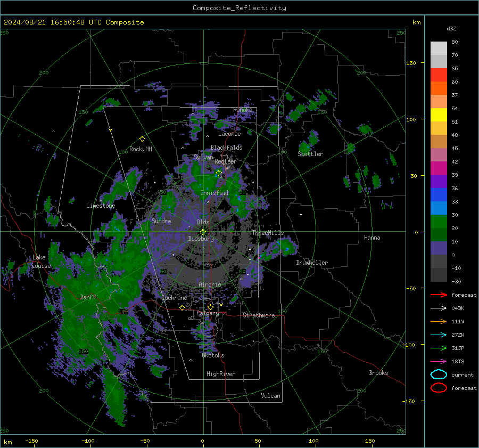The image size is (479, 448).
Task: Click the Stettler city label
Action: [310, 154]
